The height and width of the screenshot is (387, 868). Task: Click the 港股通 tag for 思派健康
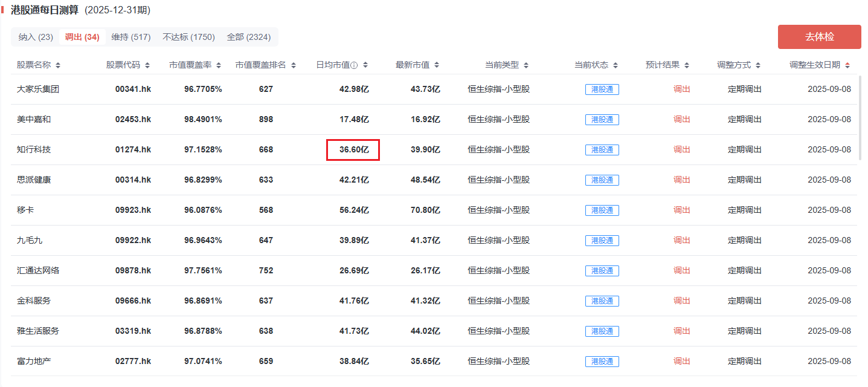602,180
